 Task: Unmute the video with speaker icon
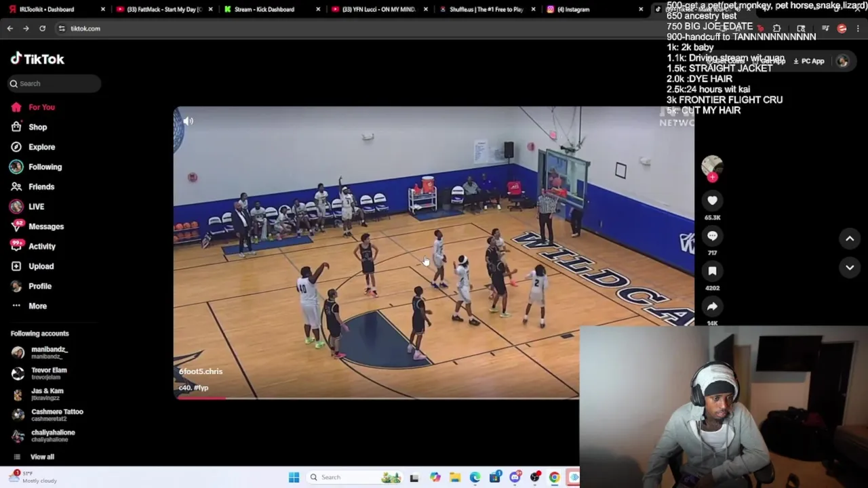point(188,121)
